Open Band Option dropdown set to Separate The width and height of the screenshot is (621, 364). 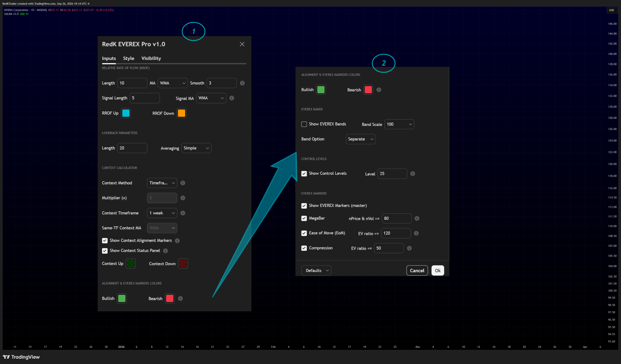tap(361, 139)
